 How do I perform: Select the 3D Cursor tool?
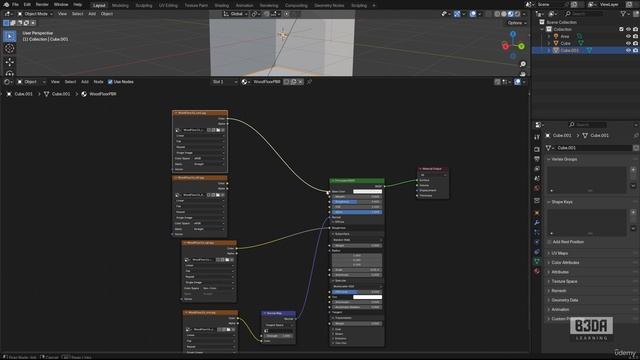(x=10, y=49)
